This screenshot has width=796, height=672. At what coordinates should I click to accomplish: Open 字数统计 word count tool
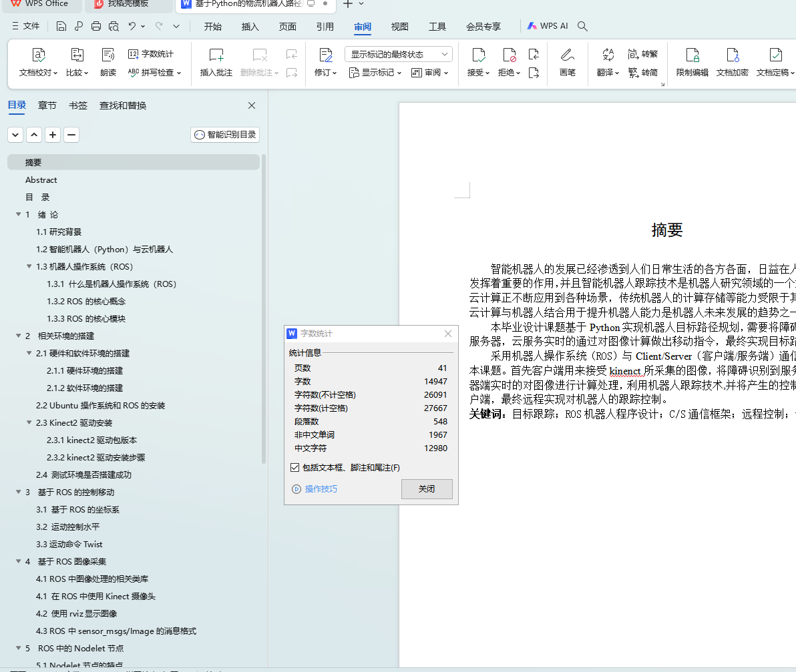point(151,54)
